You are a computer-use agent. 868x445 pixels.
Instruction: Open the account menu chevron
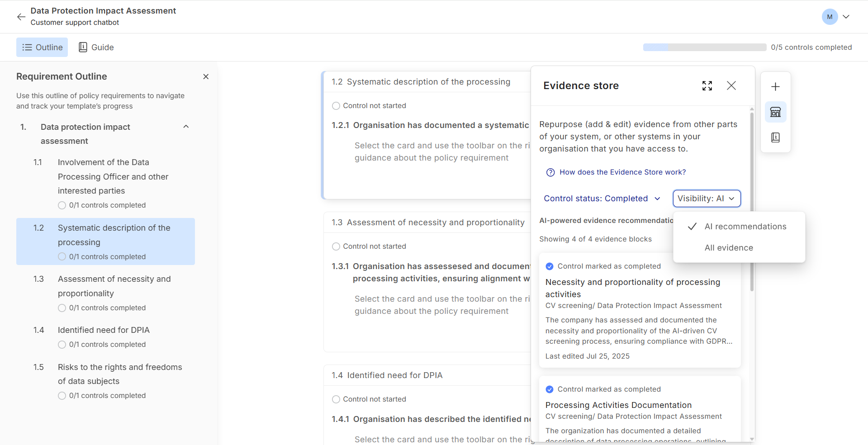click(846, 17)
